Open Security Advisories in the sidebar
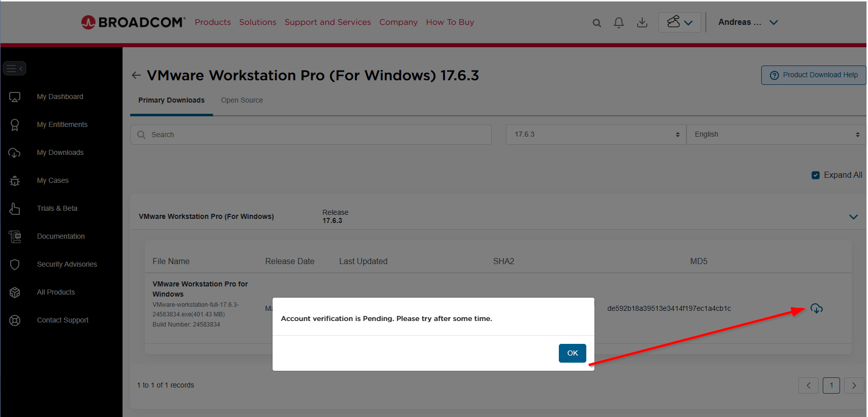This screenshot has width=868, height=417. pyautogui.click(x=67, y=265)
